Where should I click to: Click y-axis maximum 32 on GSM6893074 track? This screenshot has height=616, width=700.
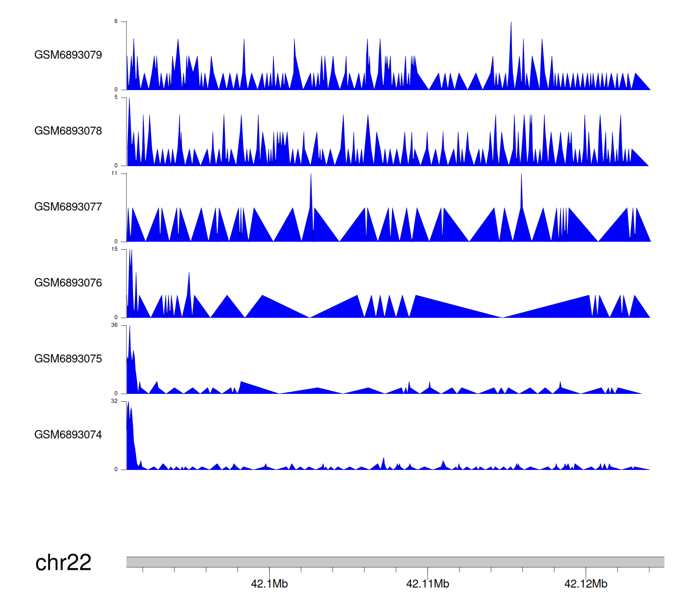[x=115, y=401]
